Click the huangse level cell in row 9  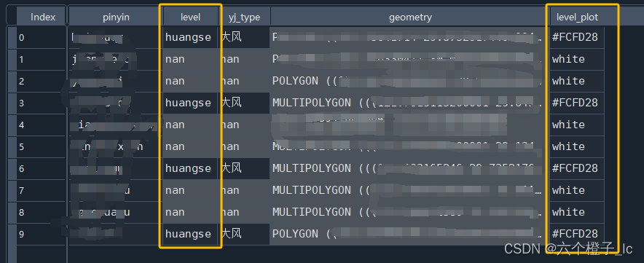click(x=190, y=234)
